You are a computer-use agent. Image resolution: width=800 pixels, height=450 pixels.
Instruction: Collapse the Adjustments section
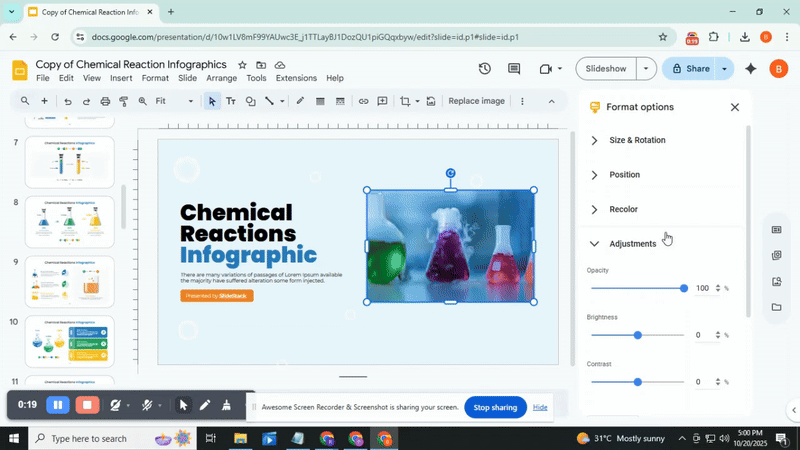tap(632, 244)
